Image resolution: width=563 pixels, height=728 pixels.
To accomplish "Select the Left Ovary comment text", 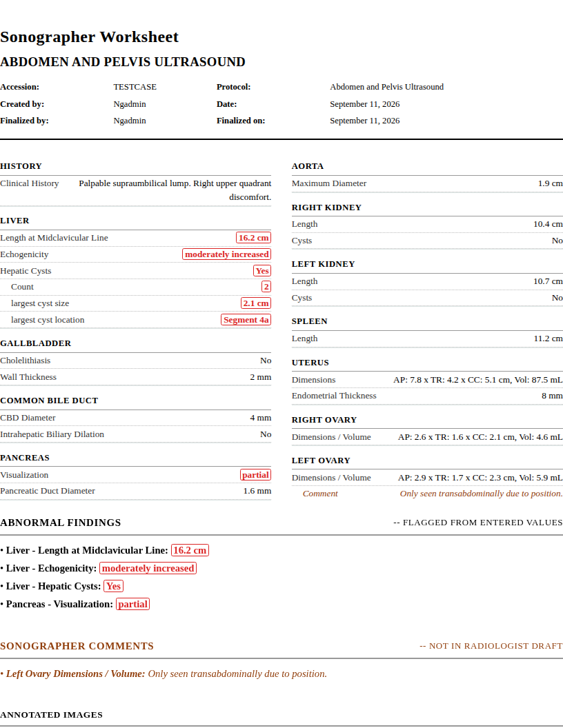I will pos(482,494).
